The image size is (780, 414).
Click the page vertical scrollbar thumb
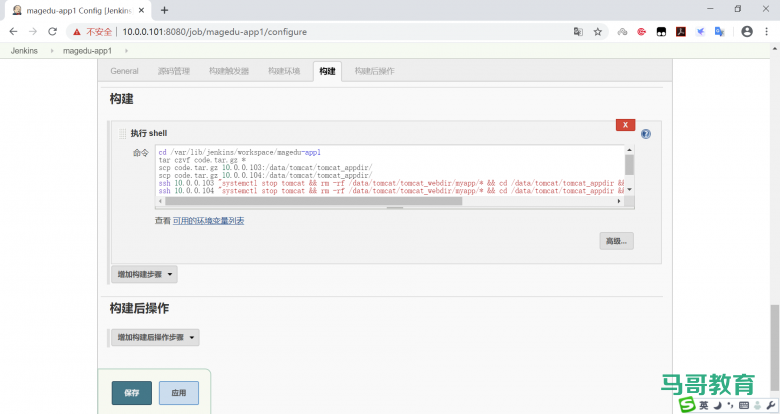[775, 347]
